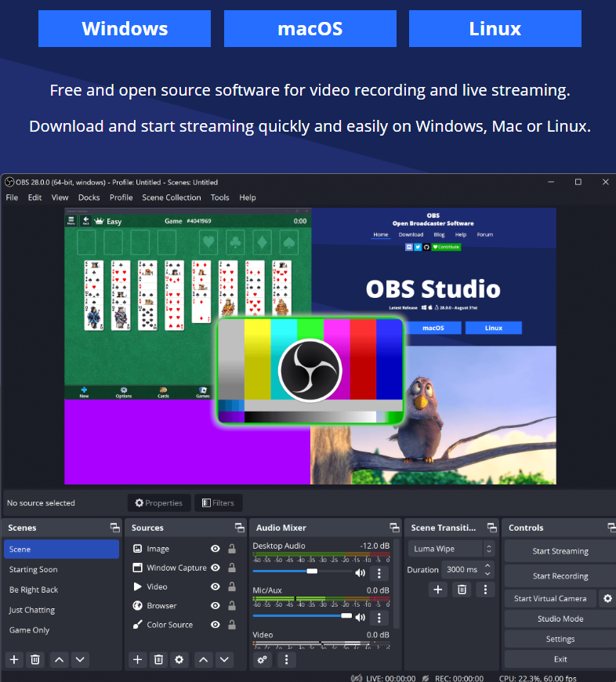Open the File menu
The width and height of the screenshot is (616, 682).
click(x=12, y=198)
